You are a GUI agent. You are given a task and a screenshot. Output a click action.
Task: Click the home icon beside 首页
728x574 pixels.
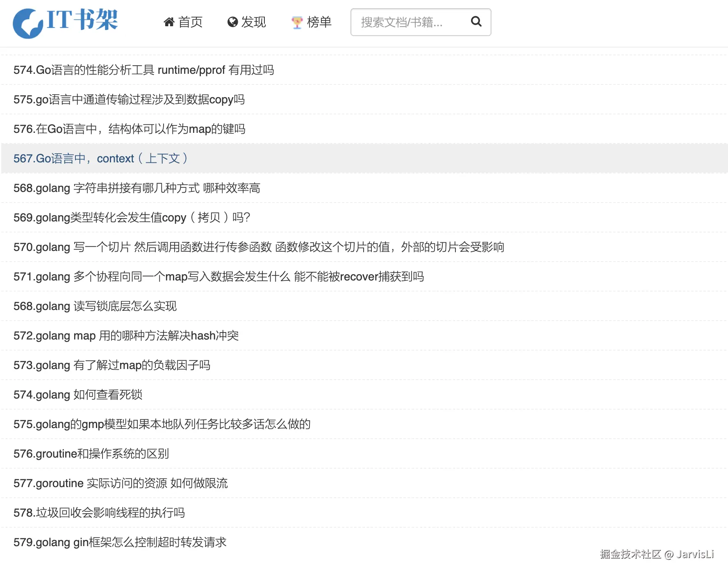point(169,22)
